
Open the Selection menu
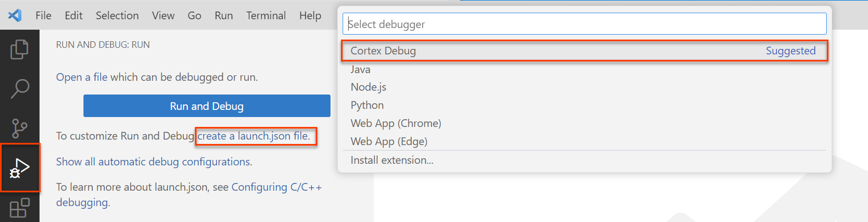(x=117, y=15)
